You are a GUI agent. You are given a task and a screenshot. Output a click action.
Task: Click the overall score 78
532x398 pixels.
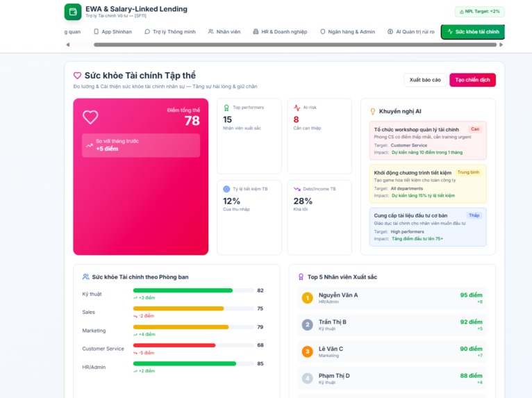[192, 121]
